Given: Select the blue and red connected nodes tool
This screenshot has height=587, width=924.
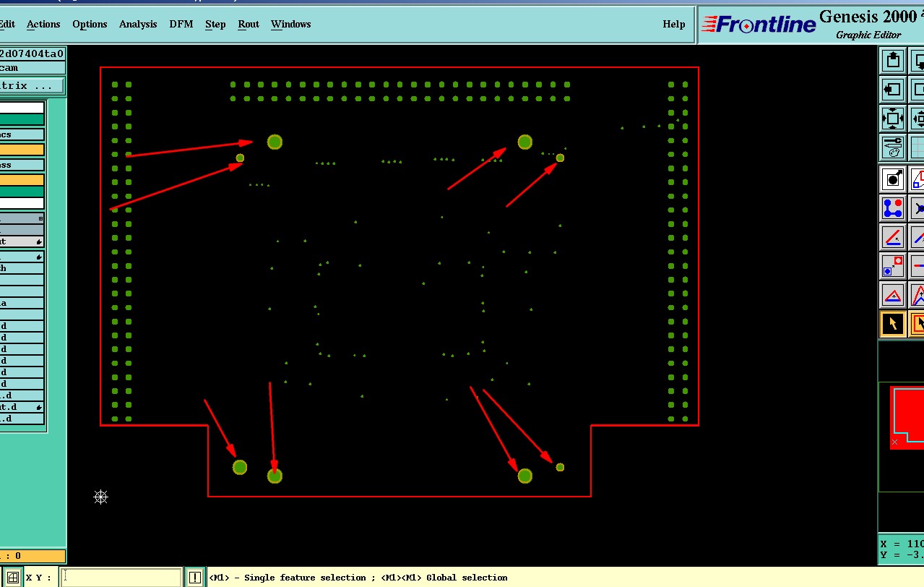Looking at the screenshot, I should [x=893, y=208].
